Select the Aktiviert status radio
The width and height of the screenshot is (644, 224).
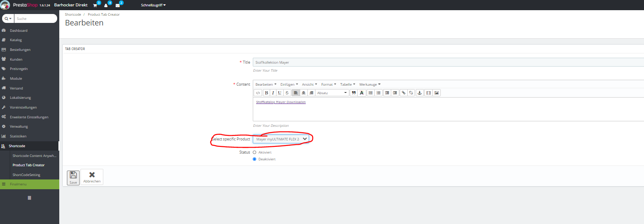click(x=254, y=152)
